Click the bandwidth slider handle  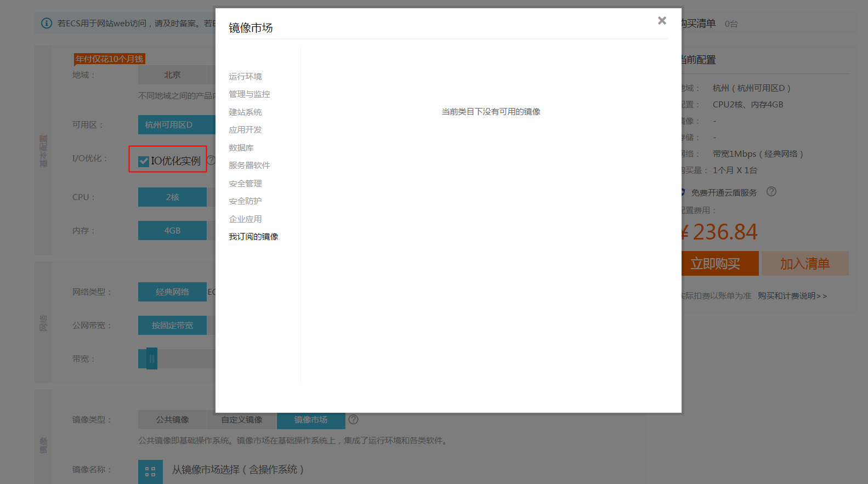[x=151, y=358]
